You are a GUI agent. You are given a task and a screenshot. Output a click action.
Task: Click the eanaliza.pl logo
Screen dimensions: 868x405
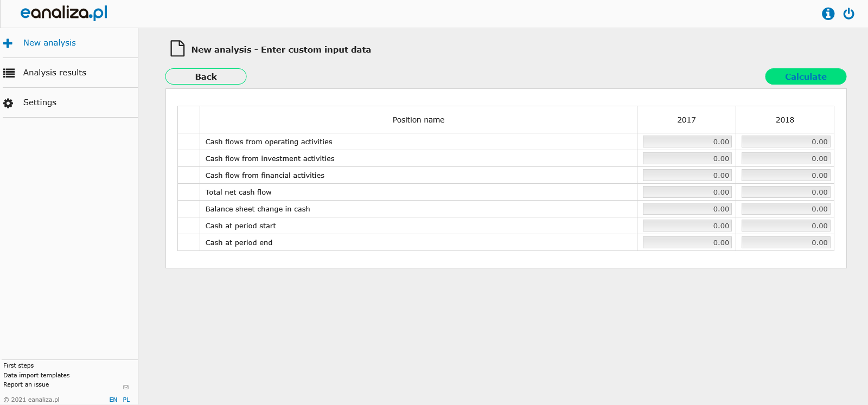click(63, 12)
